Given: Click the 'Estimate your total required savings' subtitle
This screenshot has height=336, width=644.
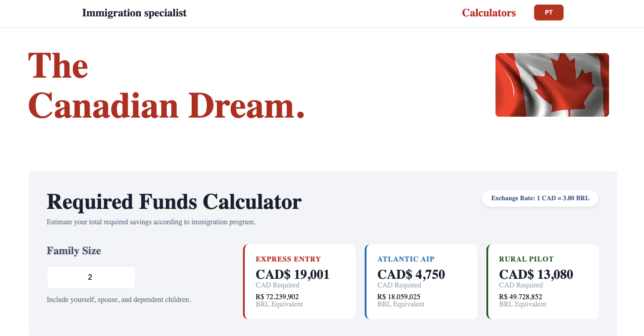Looking at the screenshot, I should 151,222.
